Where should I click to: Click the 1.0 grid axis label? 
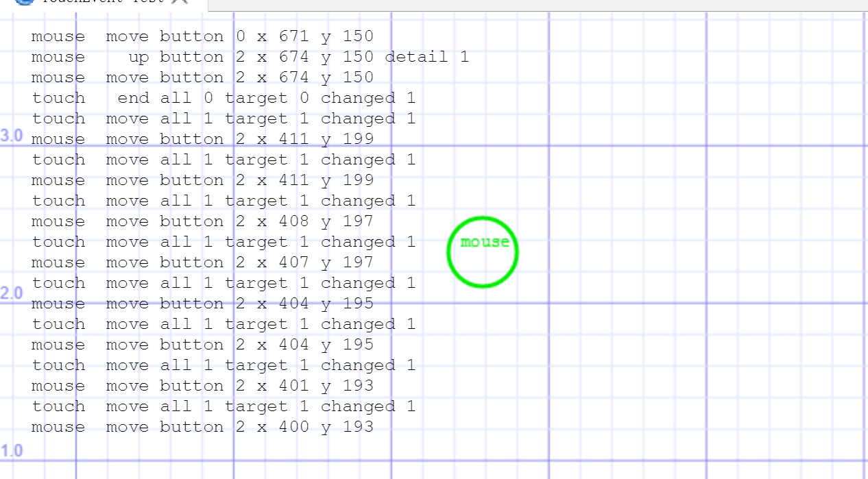pos(12,451)
